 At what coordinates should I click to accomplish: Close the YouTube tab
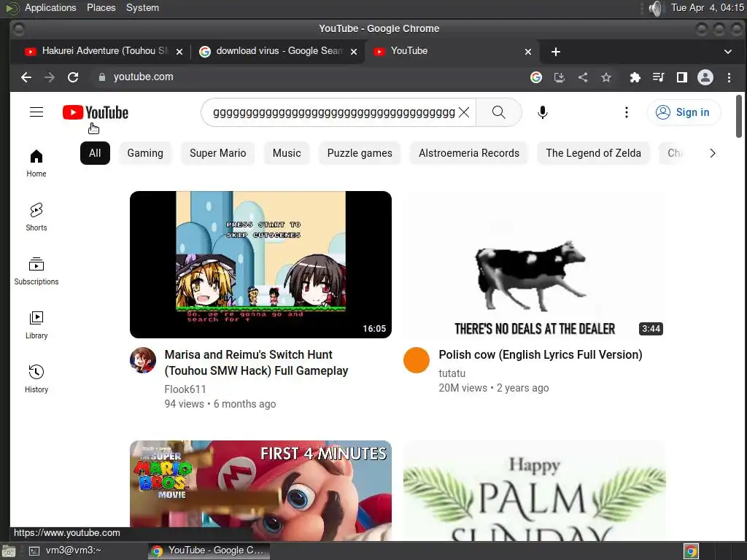(528, 52)
